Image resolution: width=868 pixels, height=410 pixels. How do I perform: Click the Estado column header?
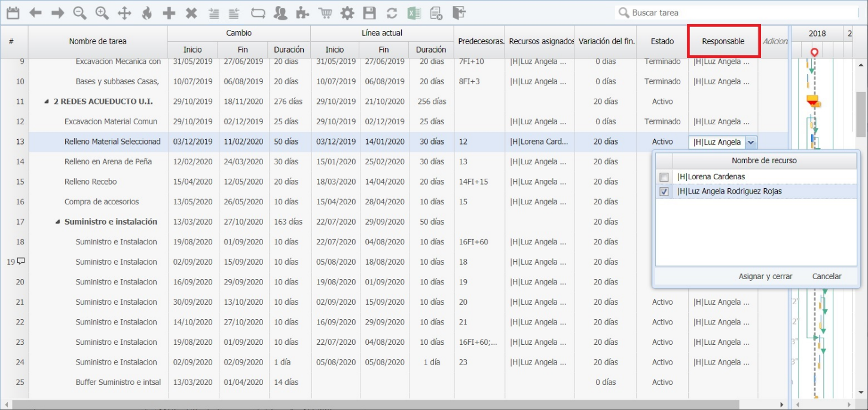pyautogui.click(x=662, y=41)
